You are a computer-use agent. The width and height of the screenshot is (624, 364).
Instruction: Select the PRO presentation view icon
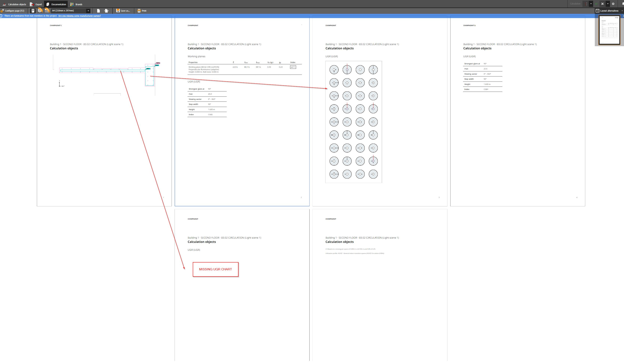click(40, 11)
